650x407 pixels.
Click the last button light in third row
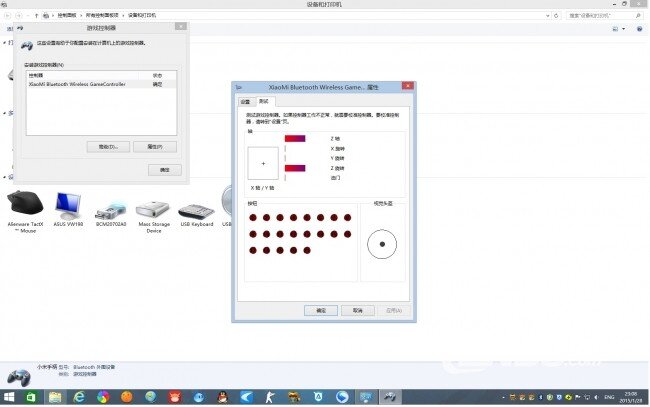(x=307, y=250)
